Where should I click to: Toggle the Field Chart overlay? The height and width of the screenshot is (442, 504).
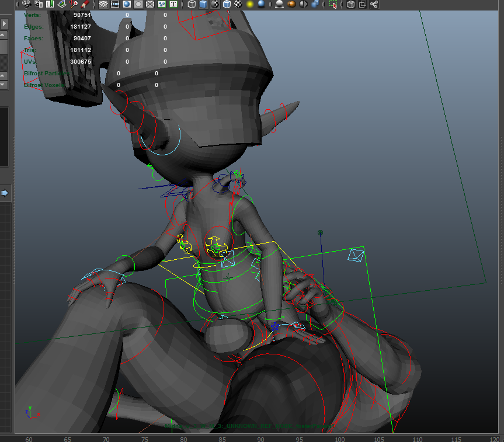[x=150, y=4]
